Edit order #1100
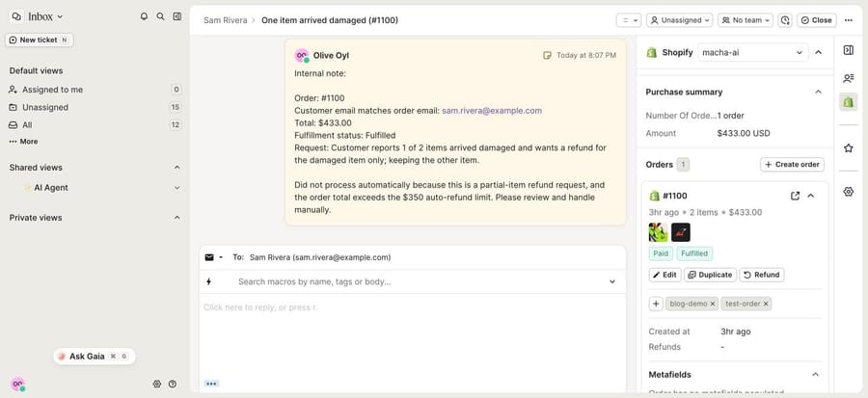This screenshot has width=868, height=398. pyautogui.click(x=665, y=275)
